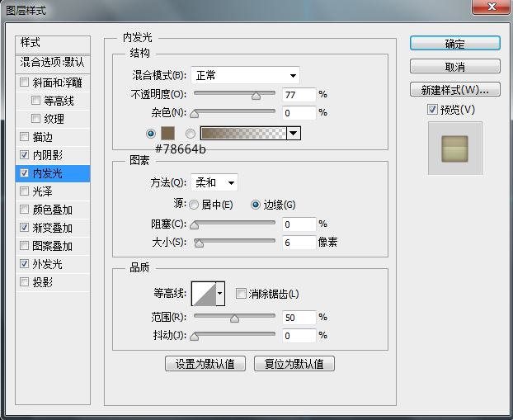Open 混合选项:默认 settings

53,63
